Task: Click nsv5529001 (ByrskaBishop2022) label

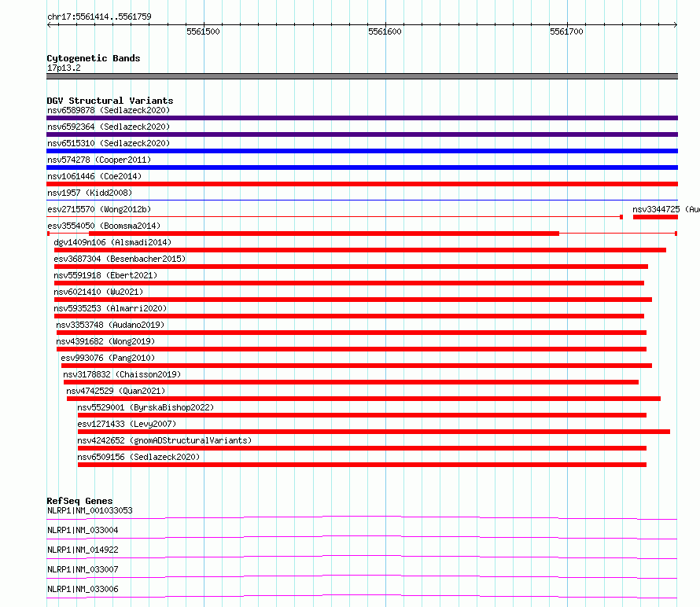Action: coord(146,407)
